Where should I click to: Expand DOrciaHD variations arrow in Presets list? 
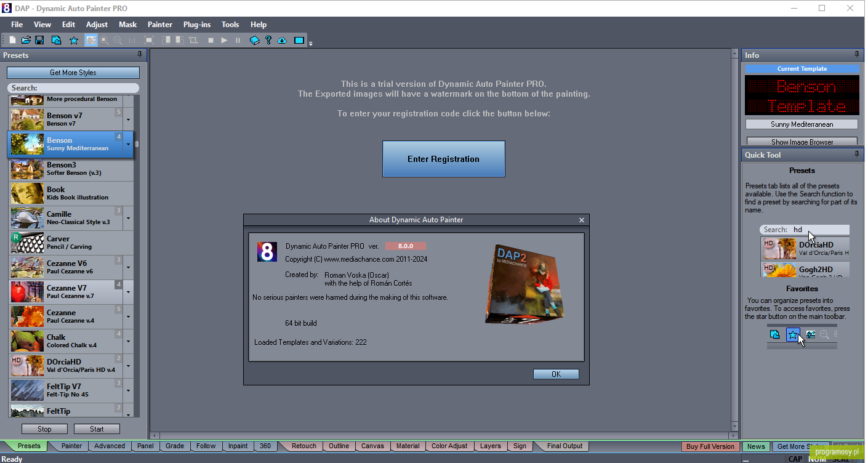(x=128, y=366)
